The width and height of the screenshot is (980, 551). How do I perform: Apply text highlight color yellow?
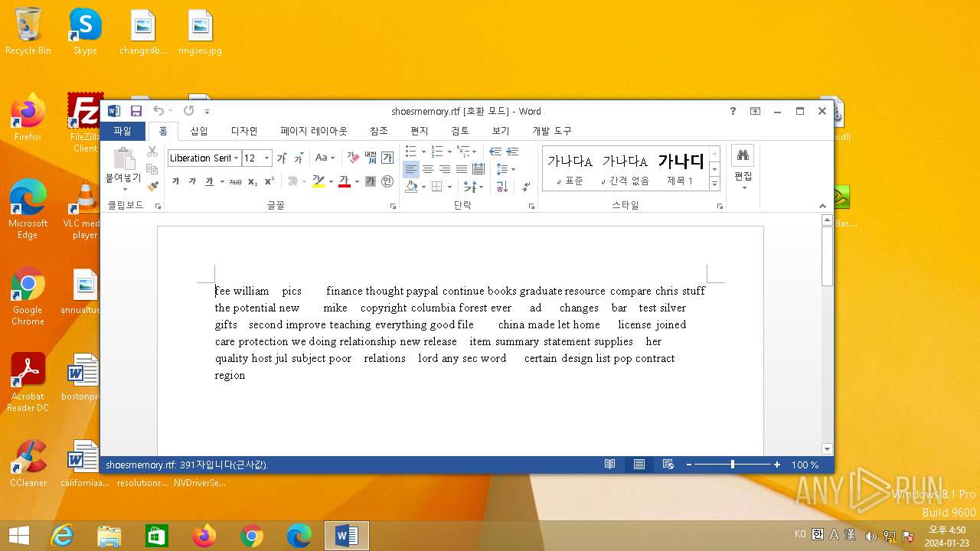coord(318,182)
